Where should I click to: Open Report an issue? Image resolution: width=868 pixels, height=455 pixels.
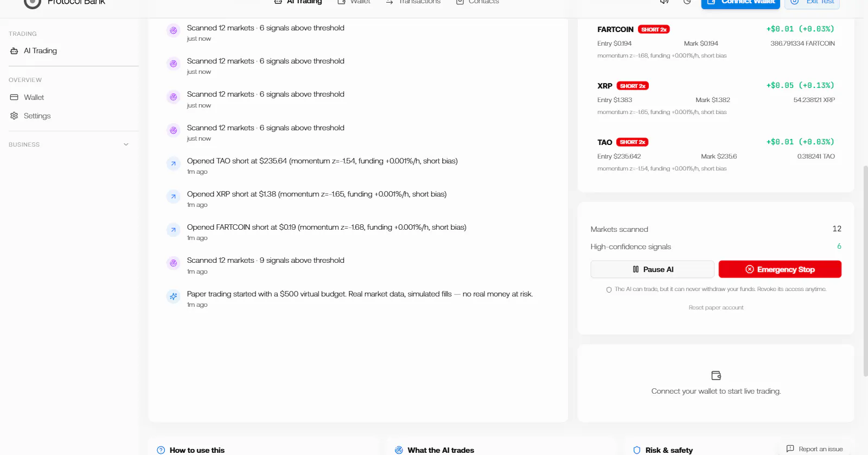click(814, 449)
